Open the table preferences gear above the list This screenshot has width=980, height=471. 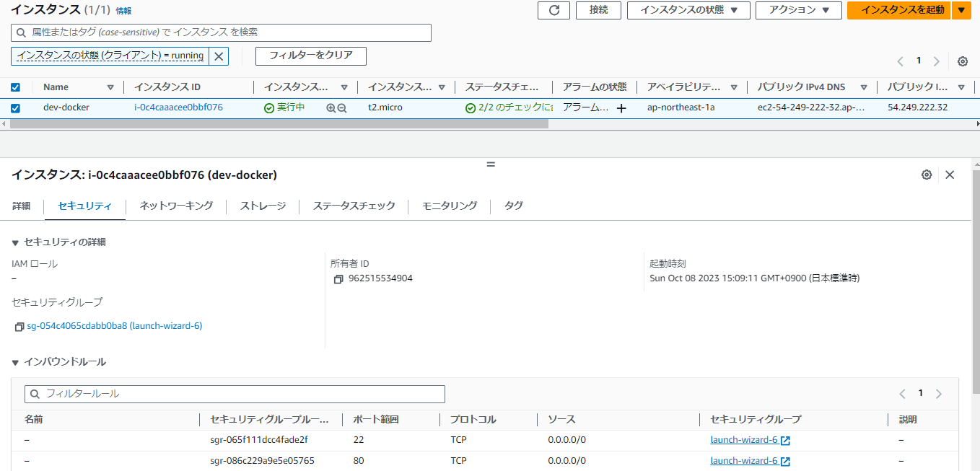click(x=962, y=61)
